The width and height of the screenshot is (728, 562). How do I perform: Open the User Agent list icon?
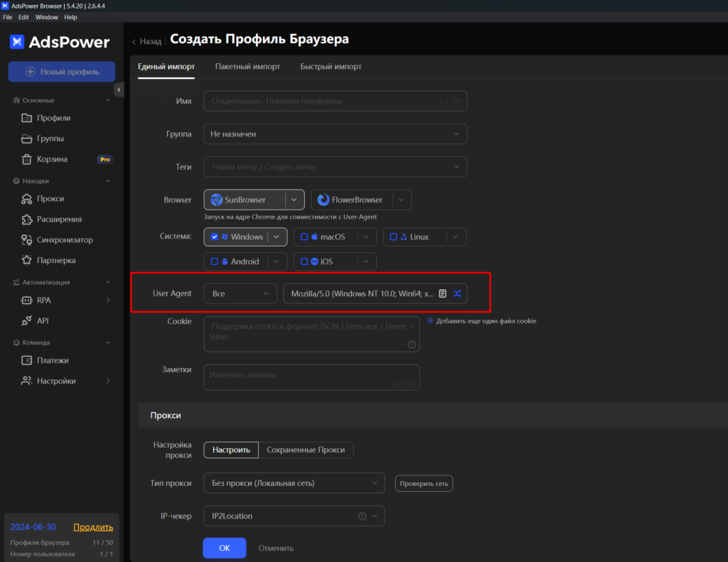(442, 293)
